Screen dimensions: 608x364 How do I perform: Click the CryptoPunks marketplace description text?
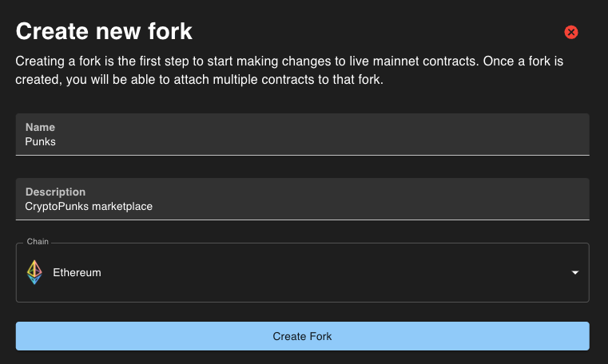click(89, 207)
